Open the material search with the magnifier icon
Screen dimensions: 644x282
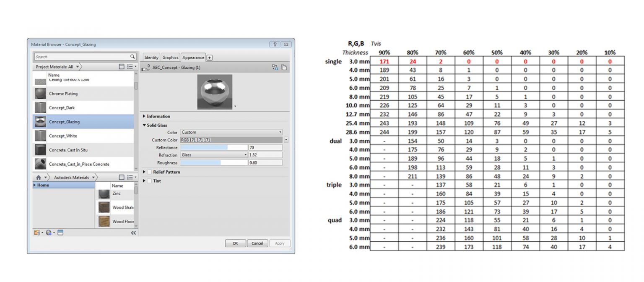point(132,57)
